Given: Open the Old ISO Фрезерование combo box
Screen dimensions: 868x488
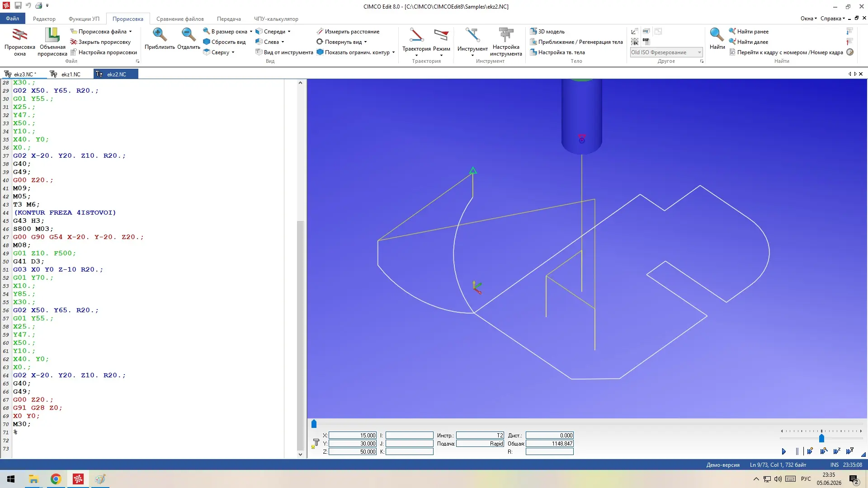Looking at the screenshot, I should (666, 52).
